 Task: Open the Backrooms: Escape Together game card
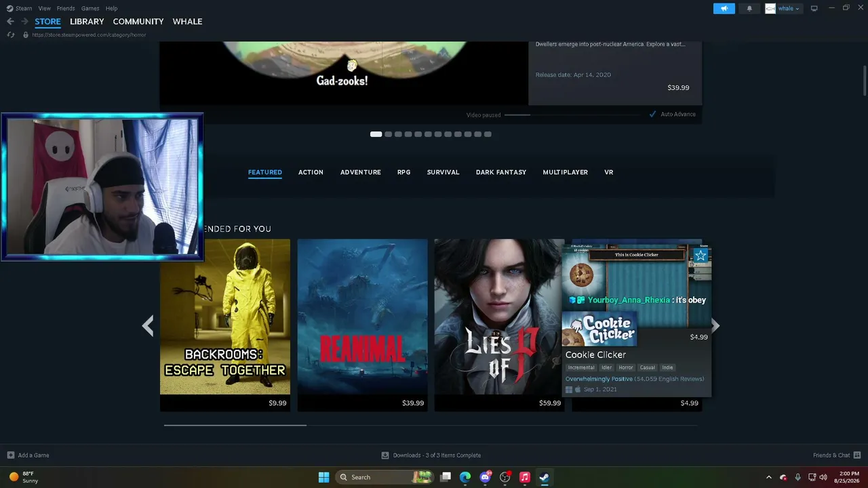pos(225,325)
